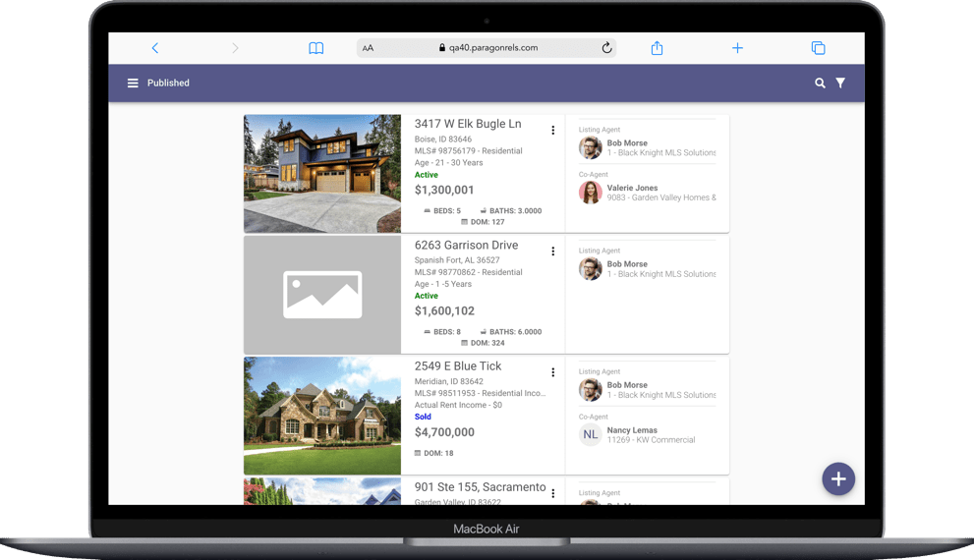974x560 pixels.
Task: Click Meridian, ID 83642 address line
Action: click(448, 381)
